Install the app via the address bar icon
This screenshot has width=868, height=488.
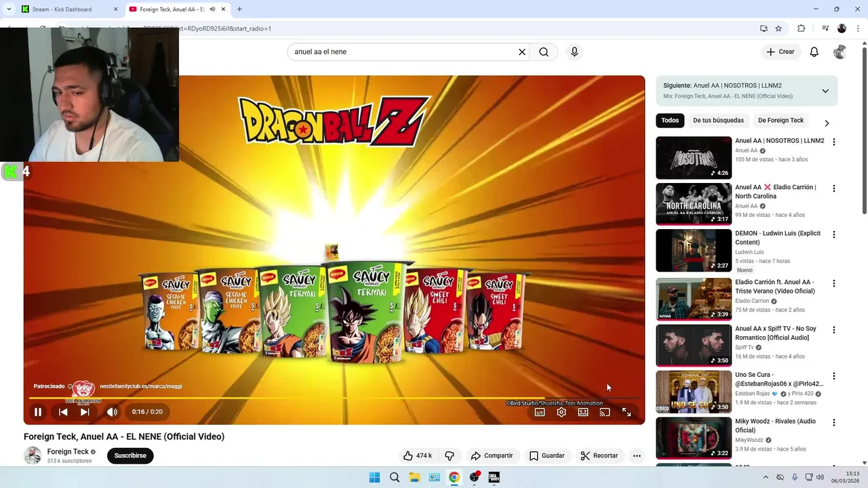pyautogui.click(x=764, y=28)
